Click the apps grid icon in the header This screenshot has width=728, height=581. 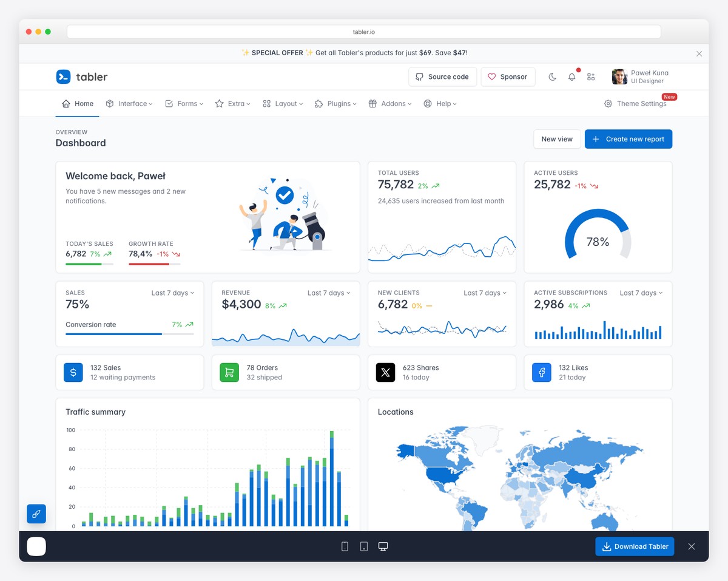tap(591, 76)
